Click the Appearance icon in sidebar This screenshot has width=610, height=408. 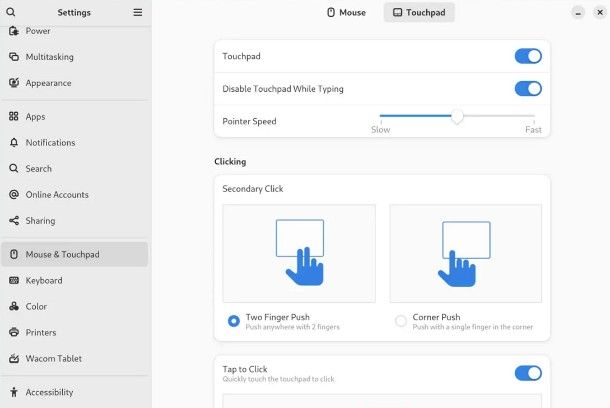(x=14, y=83)
